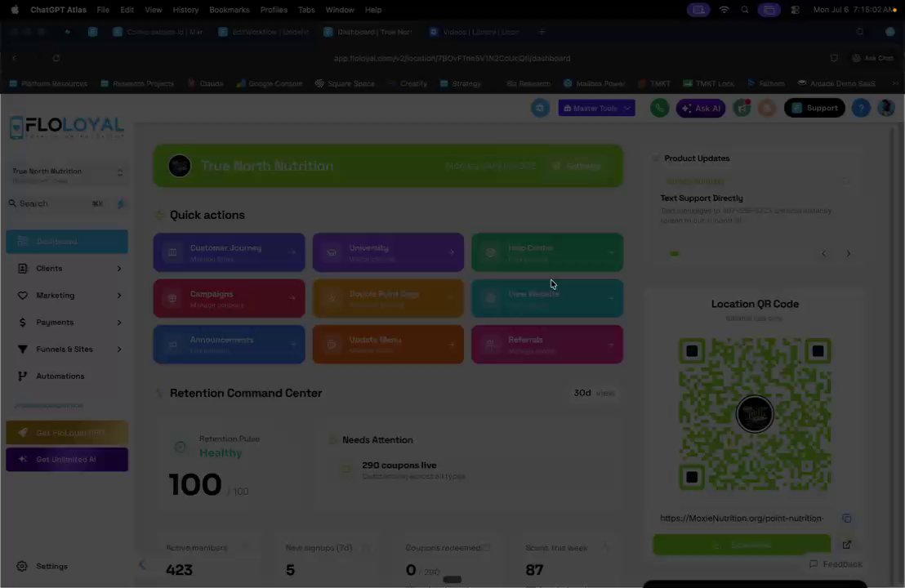Click Settings in the green location banner
The width and height of the screenshot is (905, 588).
tap(577, 166)
